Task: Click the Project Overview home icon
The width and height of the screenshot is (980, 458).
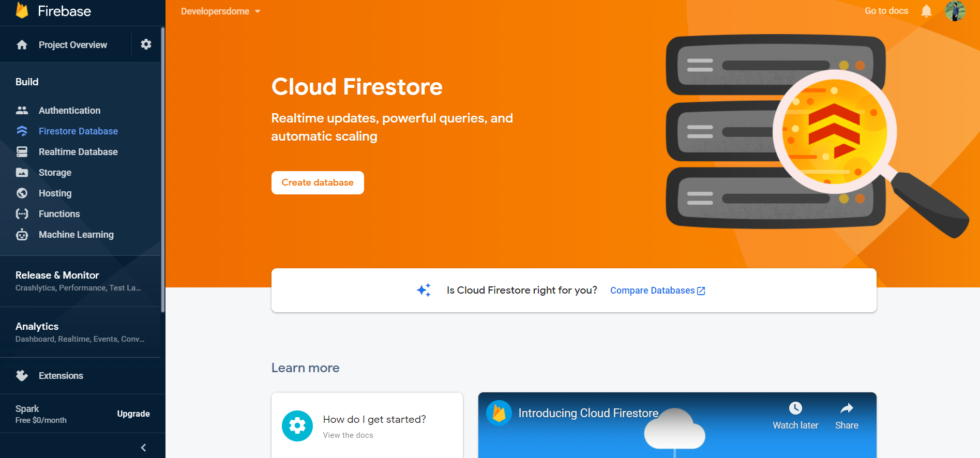Action: coord(22,45)
